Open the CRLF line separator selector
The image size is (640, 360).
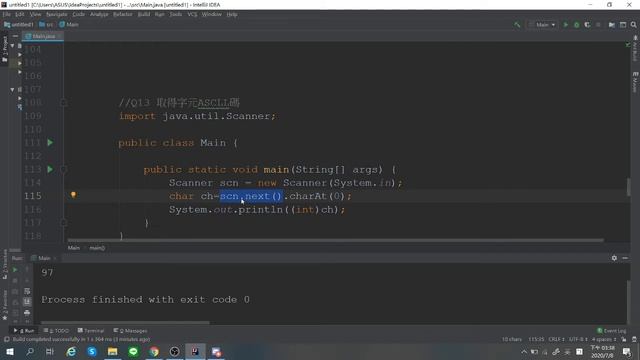pyautogui.click(x=557, y=340)
